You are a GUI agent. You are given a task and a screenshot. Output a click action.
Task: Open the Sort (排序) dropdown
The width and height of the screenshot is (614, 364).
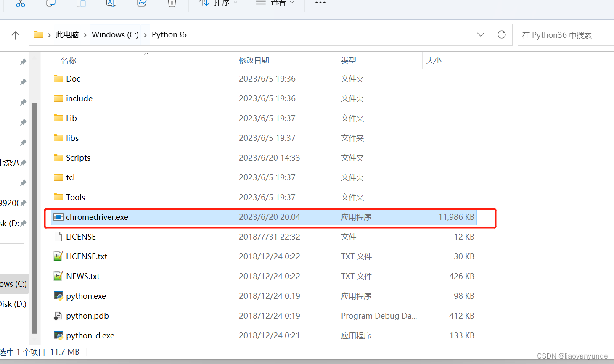click(219, 3)
